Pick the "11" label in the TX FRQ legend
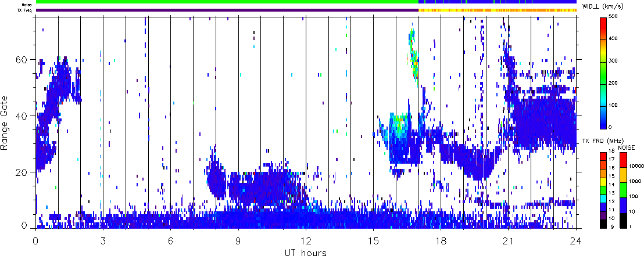The width and height of the screenshot is (644, 256). pyautogui.click(x=612, y=210)
